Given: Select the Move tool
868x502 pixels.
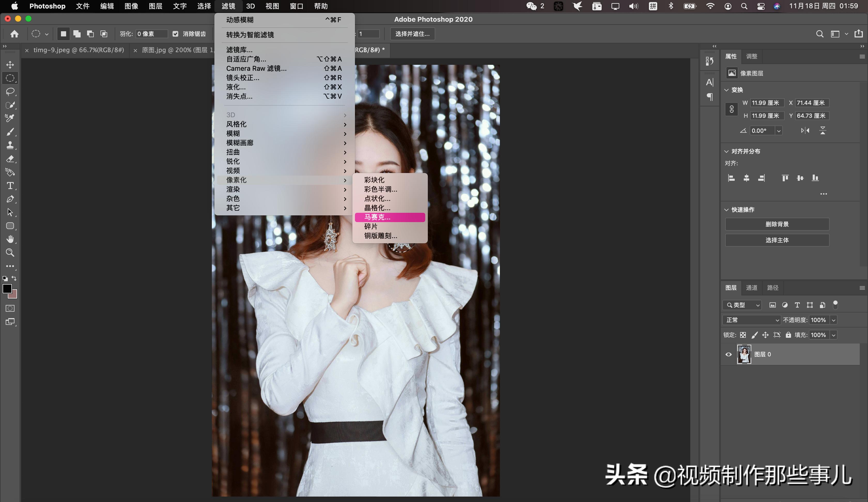Looking at the screenshot, I should pos(10,65).
